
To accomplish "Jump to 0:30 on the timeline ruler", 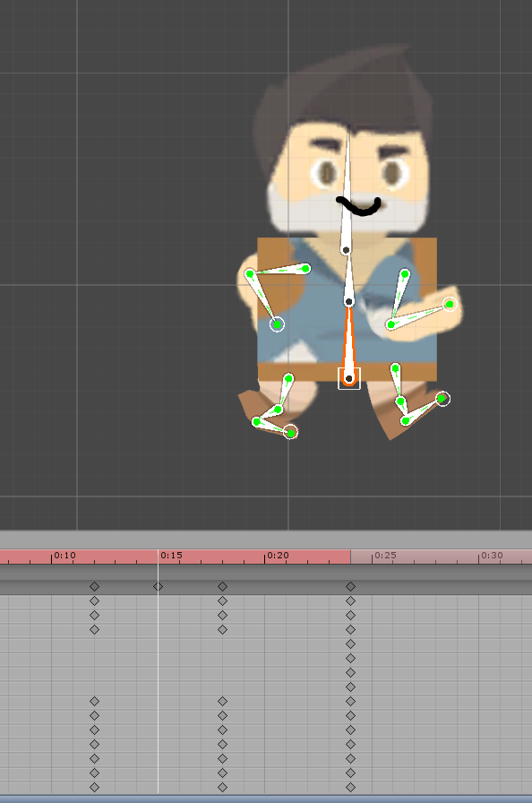I will (492, 556).
